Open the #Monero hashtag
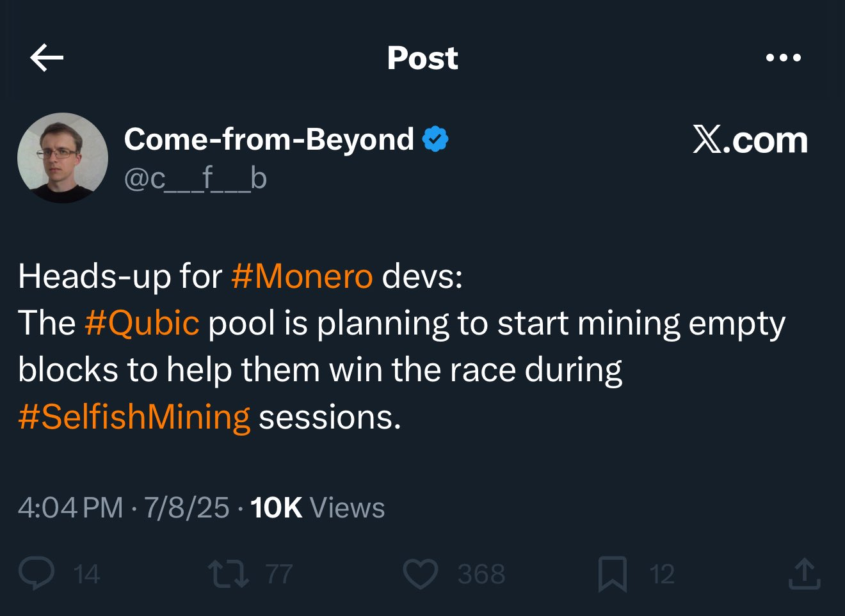 pyautogui.click(x=302, y=276)
